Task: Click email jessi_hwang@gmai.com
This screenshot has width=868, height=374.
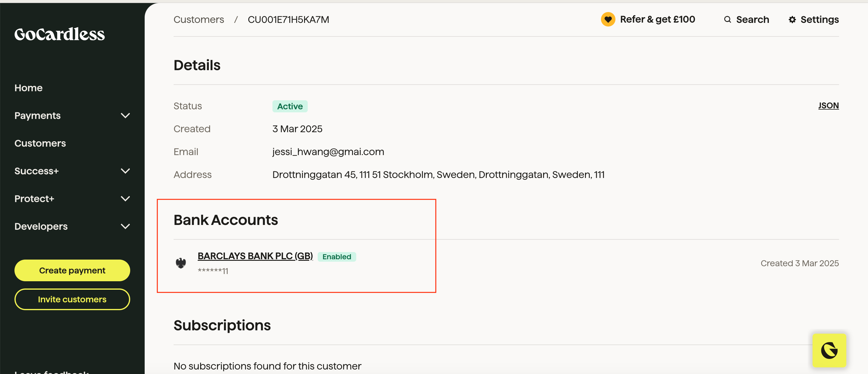Action: 328,152
